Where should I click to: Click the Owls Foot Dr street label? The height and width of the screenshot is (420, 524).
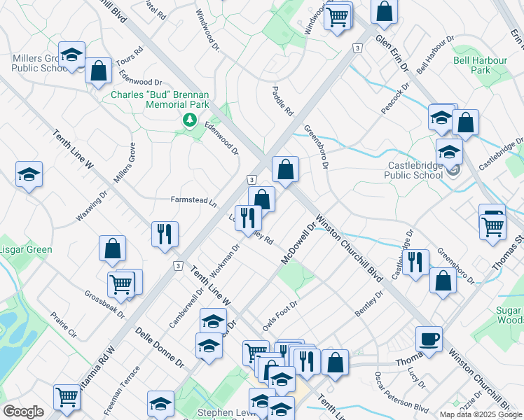280,316
